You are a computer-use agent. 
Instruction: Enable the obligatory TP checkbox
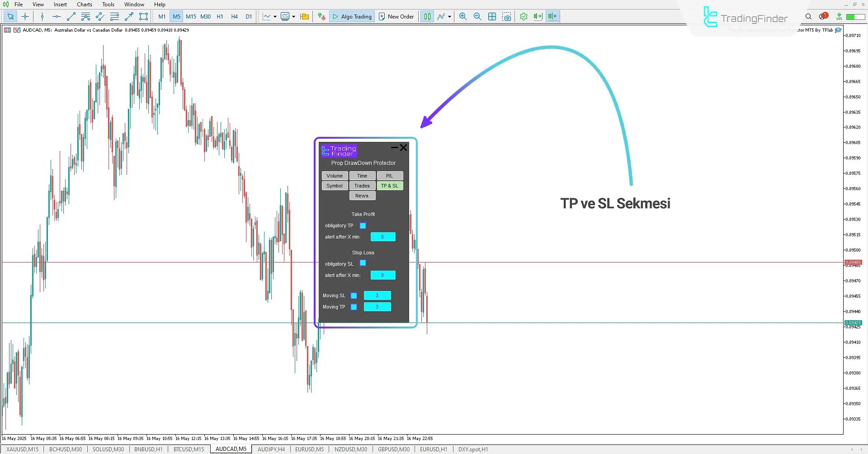(x=363, y=225)
